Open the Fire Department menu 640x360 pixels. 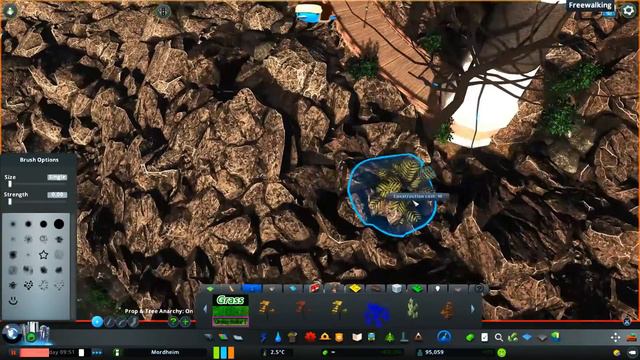pyautogui.click(x=325, y=337)
